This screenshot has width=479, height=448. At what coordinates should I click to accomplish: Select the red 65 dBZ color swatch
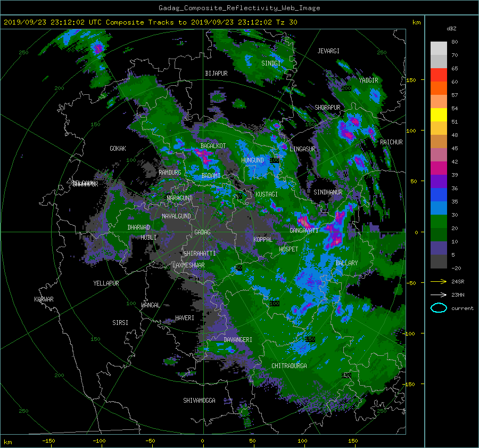[439, 75]
